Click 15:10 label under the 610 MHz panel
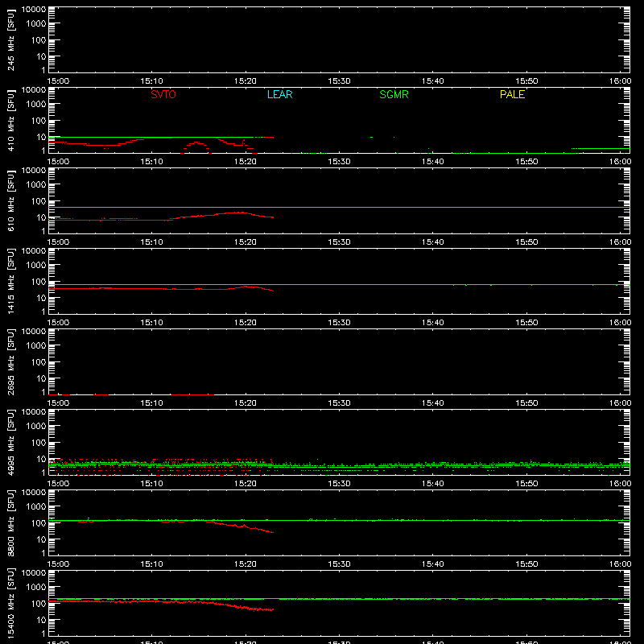Screen dimensions: 644x644 tap(151, 242)
